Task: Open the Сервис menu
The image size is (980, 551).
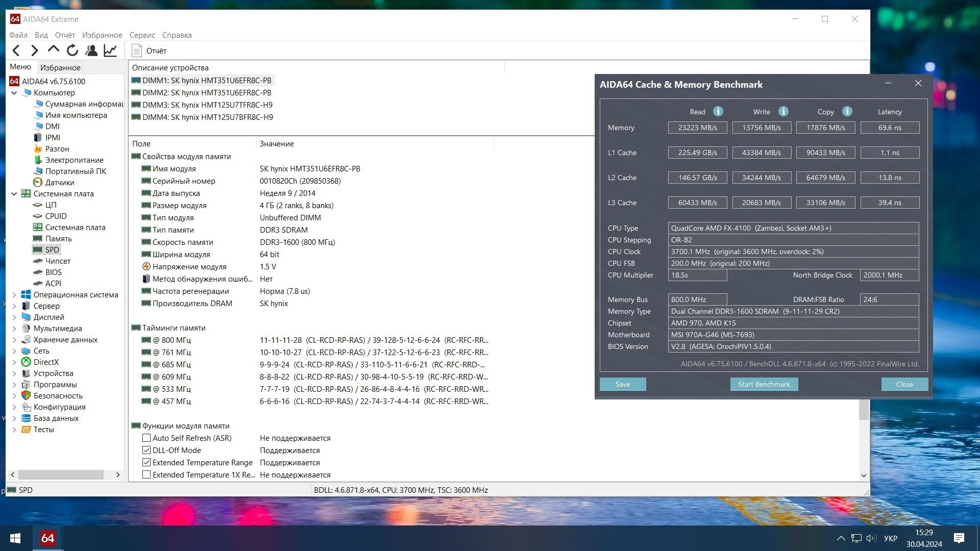Action: pos(142,35)
